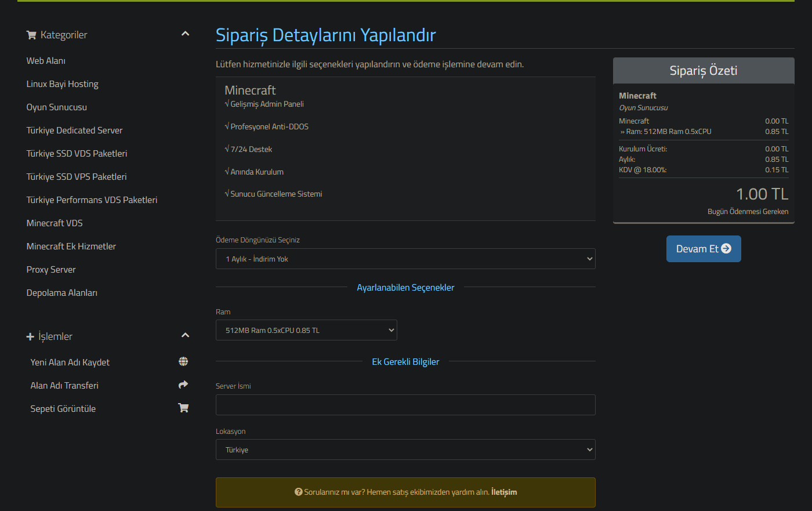812x511 pixels.
Task: Click the cart icon for Sepeti Görüntüle
Action: (x=183, y=408)
